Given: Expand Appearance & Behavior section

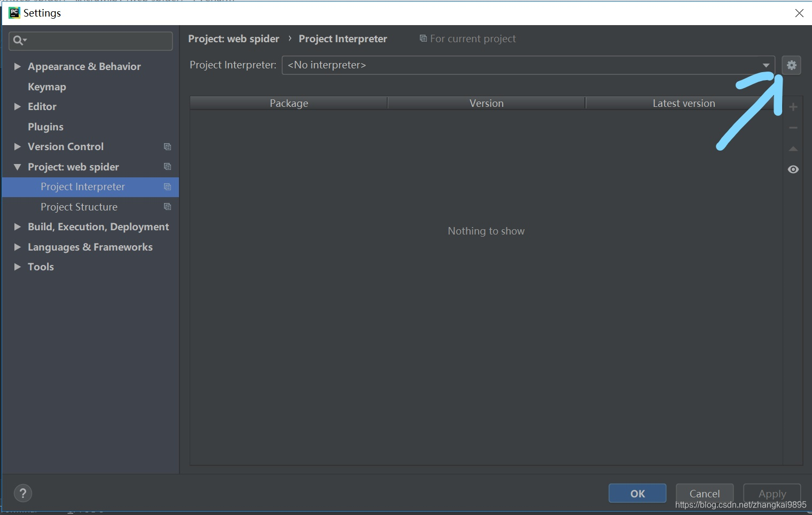Looking at the screenshot, I should 17,66.
